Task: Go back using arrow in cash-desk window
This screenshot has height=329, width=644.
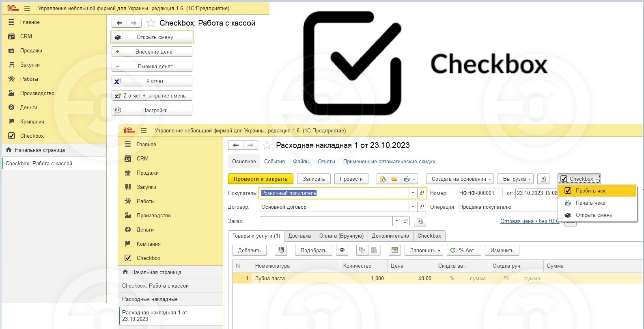Action: (x=119, y=23)
